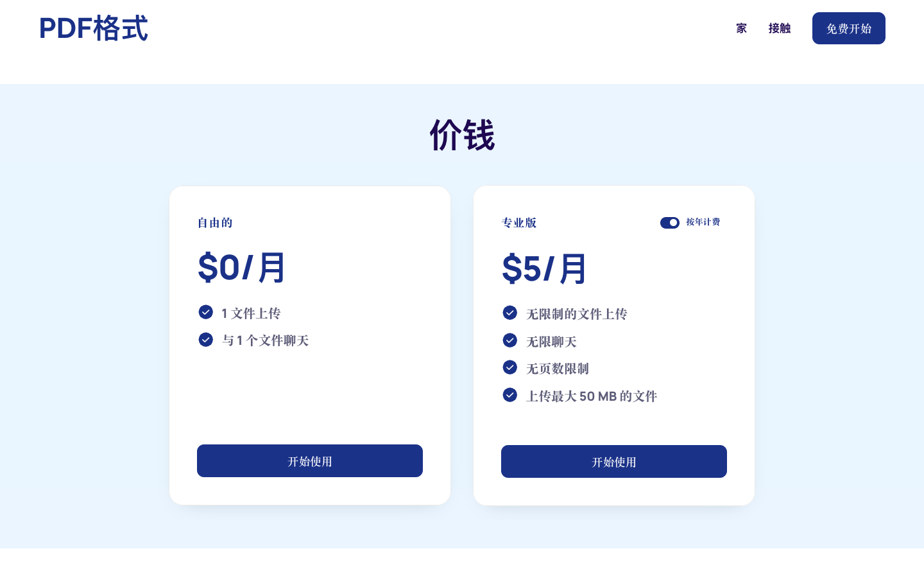Click the 免费开始 button in the header

849,28
